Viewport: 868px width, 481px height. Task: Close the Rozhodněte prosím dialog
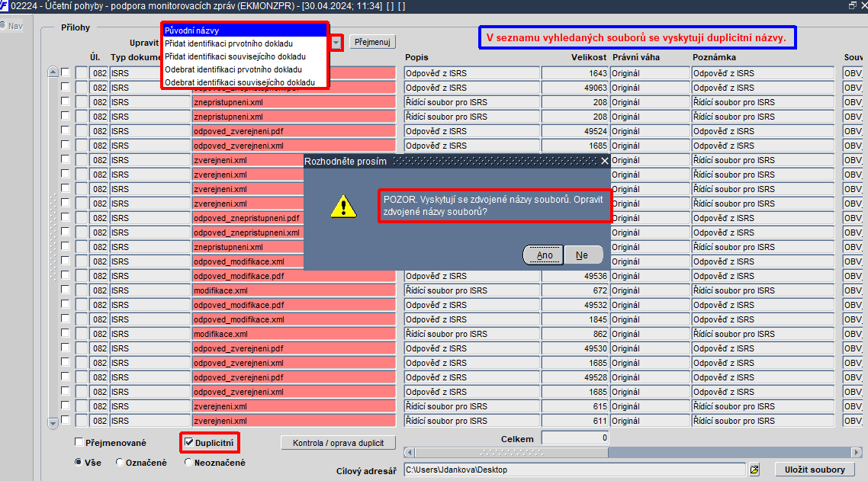pyautogui.click(x=605, y=161)
